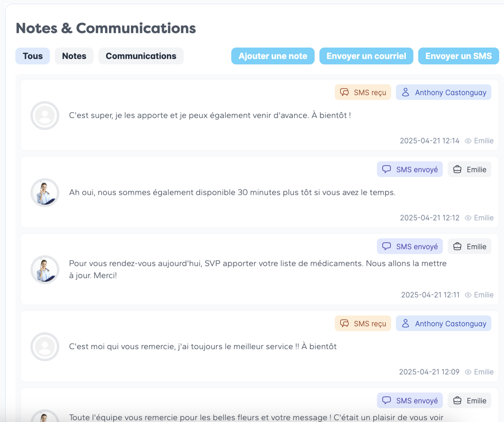Click SMS reçu label on 12:14 message
The height and width of the screenshot is (422, 504).
pyautogui.click(x=370, y=93)
